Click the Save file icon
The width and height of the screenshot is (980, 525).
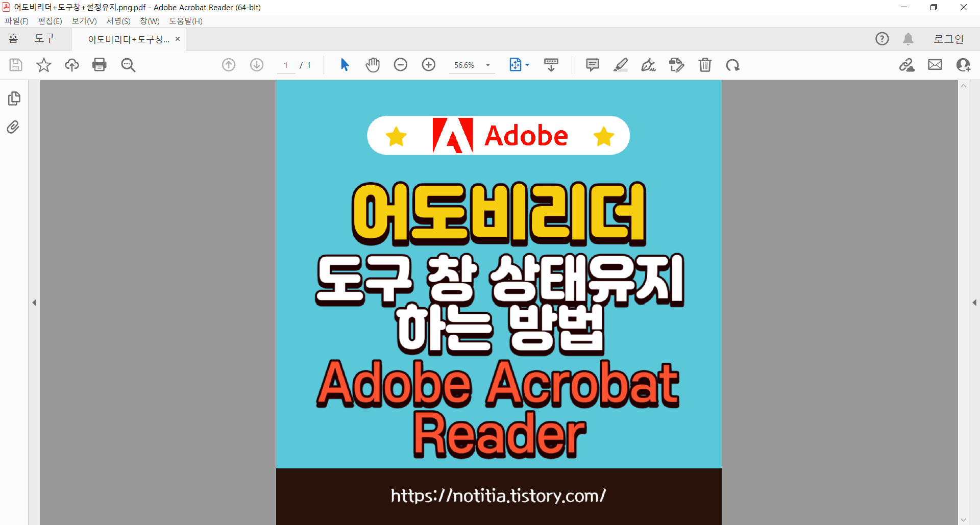click(16, 65)
